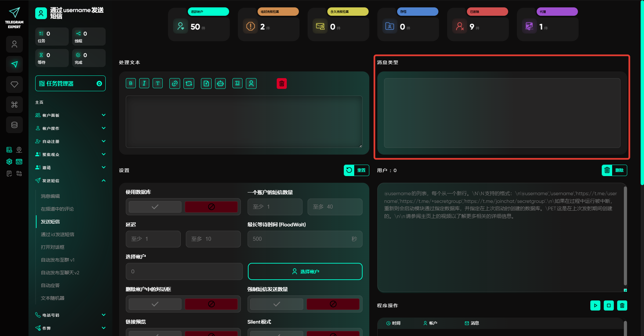The width and height of the screenshot is (644, 336).
Task: Click the 重置 settings button
Action: pyautogui.click(x=356, y=170)
